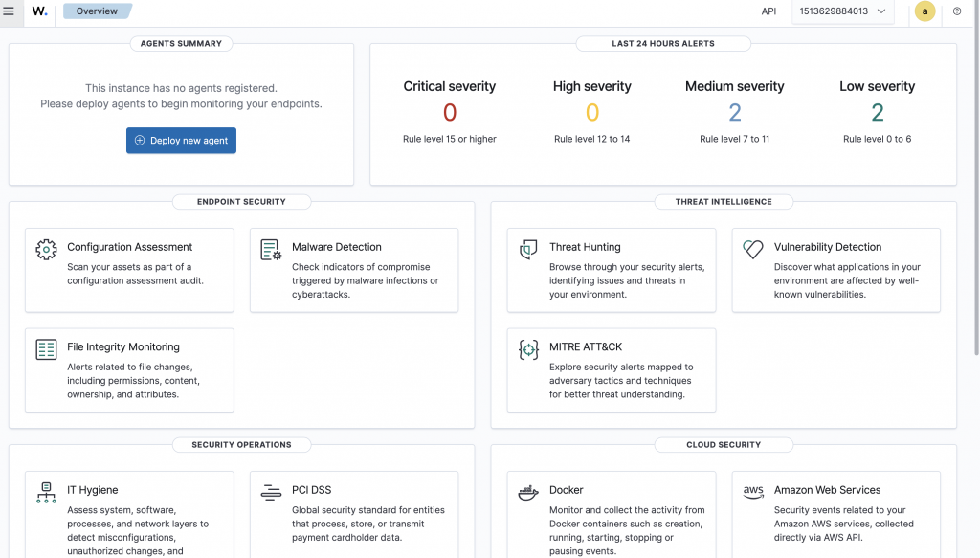This screenshot has width=980, height=558.
Task: Open Vulnerability Detection module
Action: [836, 270]
